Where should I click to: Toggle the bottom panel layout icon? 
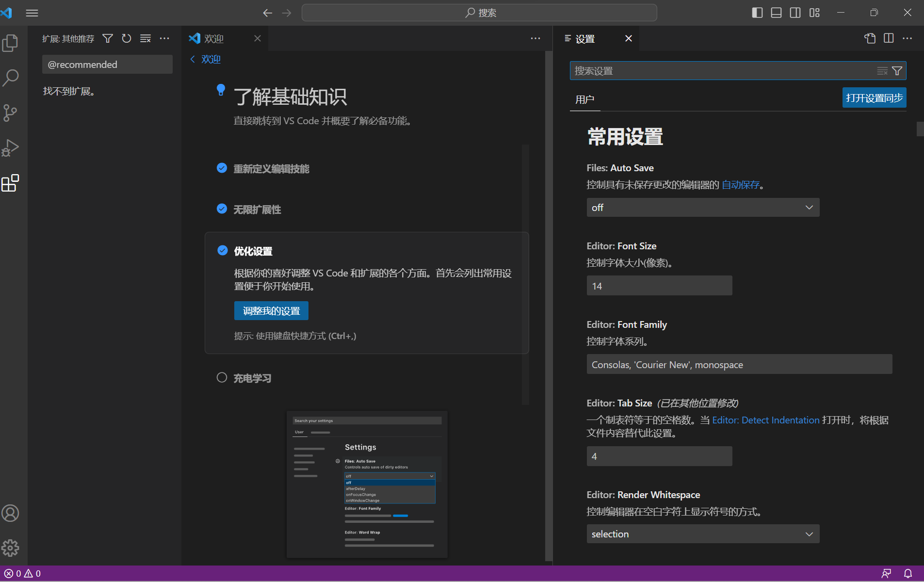[776, 13]
